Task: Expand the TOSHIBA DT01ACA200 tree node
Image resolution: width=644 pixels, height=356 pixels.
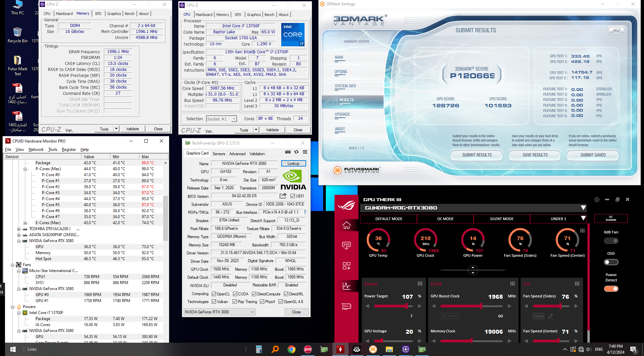Action: coord(19,229)
